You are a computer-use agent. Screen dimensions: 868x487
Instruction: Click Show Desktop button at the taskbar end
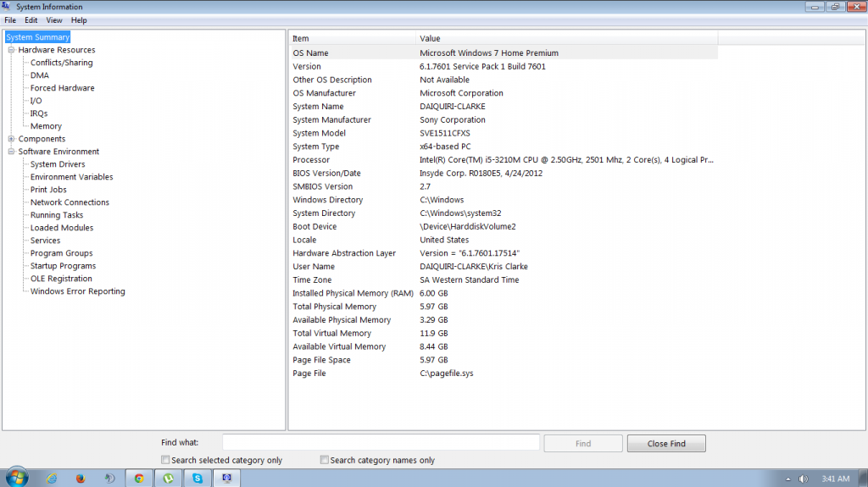[x=862, y=478]
